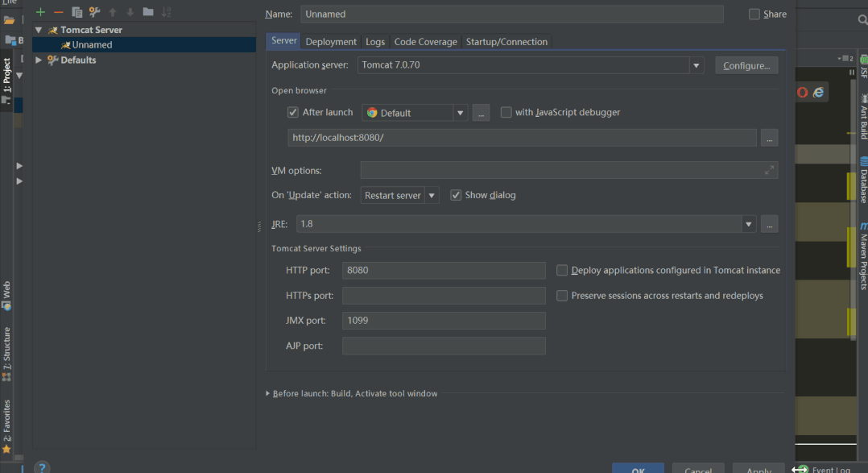Open the Application server dropdown
Image resolution: width=868 pixels, height=473 pixels.
tap(696, 65)
